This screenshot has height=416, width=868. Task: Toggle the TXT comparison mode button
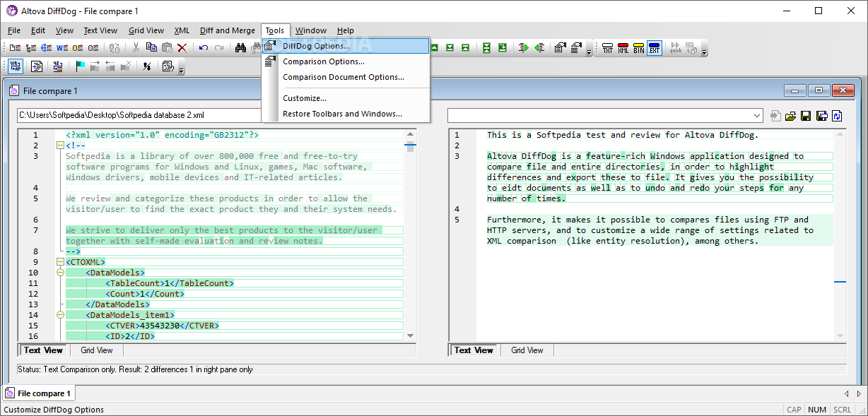(x=607, y=48)
